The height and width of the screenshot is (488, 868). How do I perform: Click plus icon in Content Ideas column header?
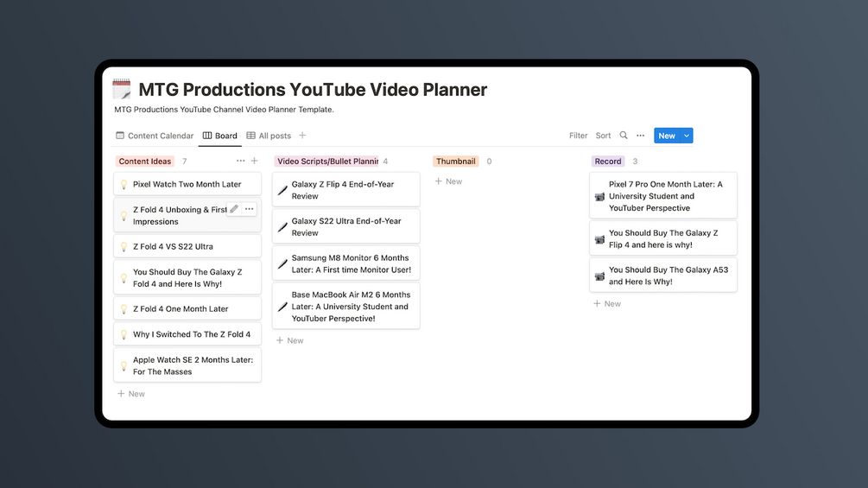point(254,162)
